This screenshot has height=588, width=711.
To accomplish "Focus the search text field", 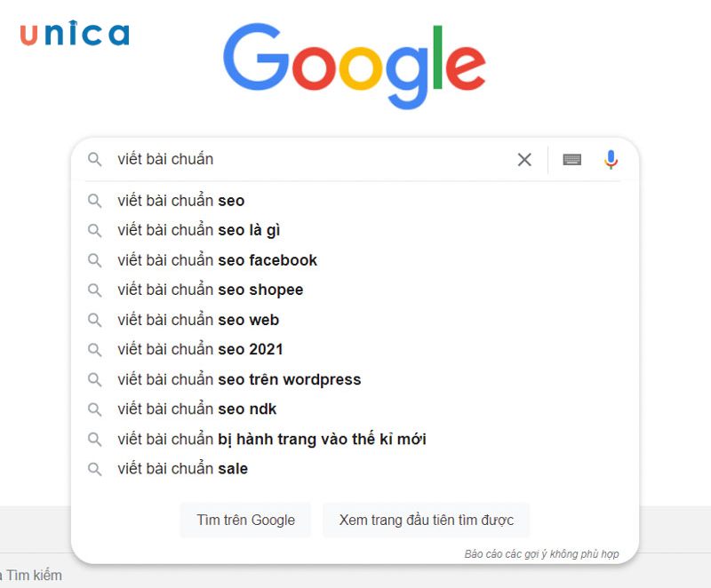I will tap(311, 160).
